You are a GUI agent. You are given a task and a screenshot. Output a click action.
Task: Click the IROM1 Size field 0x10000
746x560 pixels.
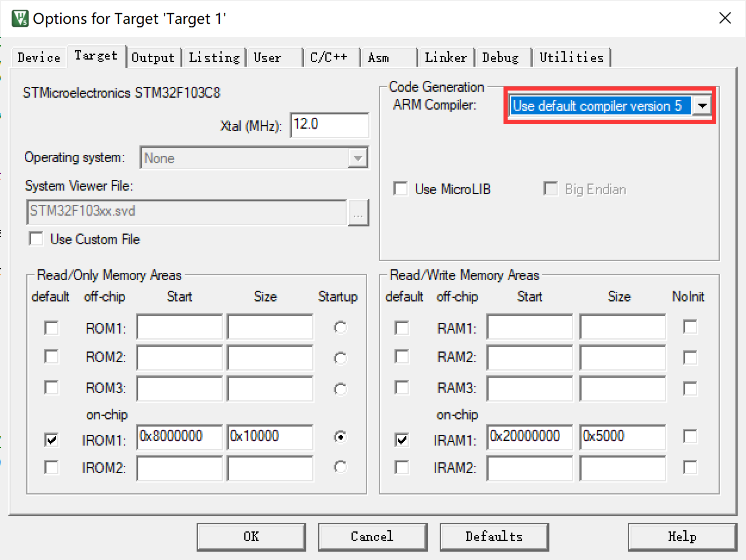pos(270,438)
